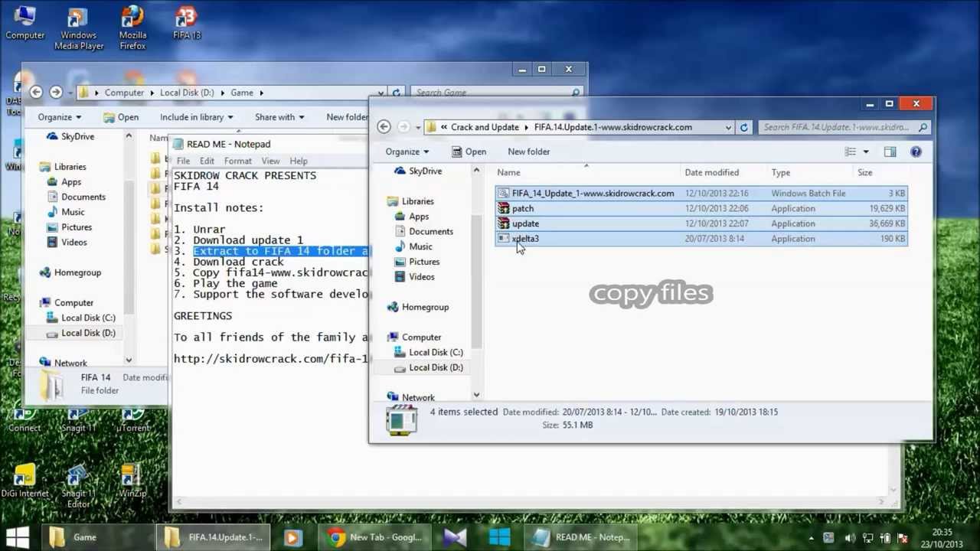
Task: Open the Format menu in Notepad
Action: (x=237, y=161)
